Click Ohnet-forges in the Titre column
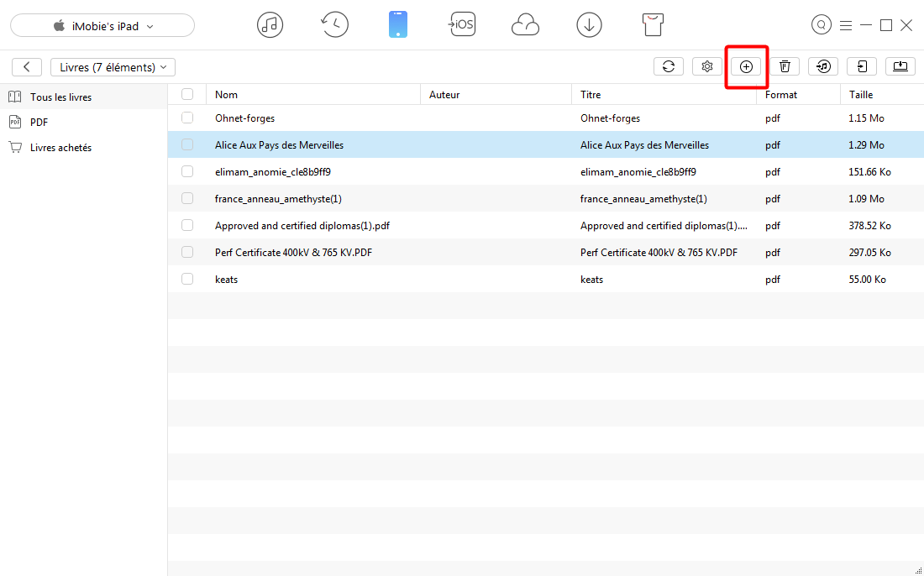This screenshot has height=576, width=924. (610, 118)
